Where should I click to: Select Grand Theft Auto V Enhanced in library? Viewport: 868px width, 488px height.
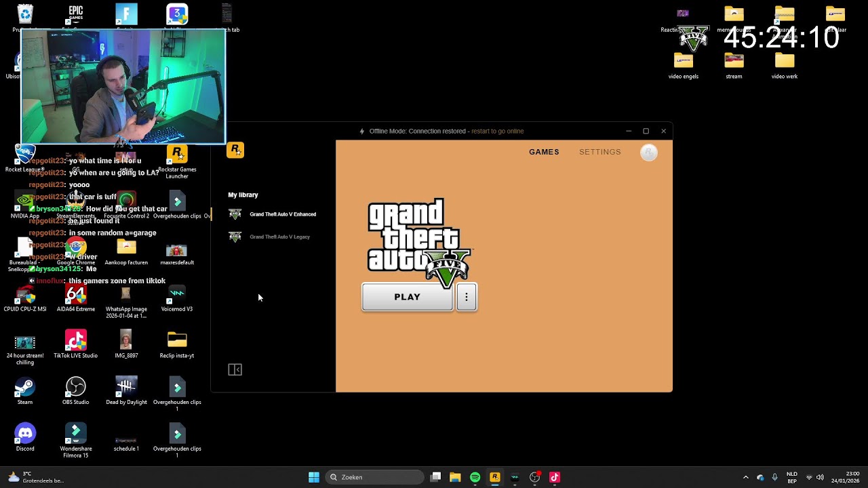pos(273,214)
